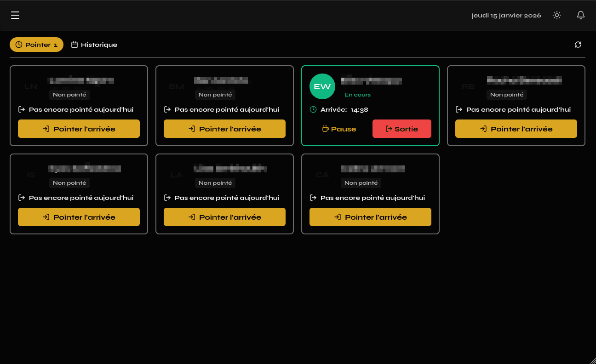Image resolution: width=596 pixels, height=364 pixels.
Task: Click the clock icon beside Arrivée 14:38
Action: (313, 109)
